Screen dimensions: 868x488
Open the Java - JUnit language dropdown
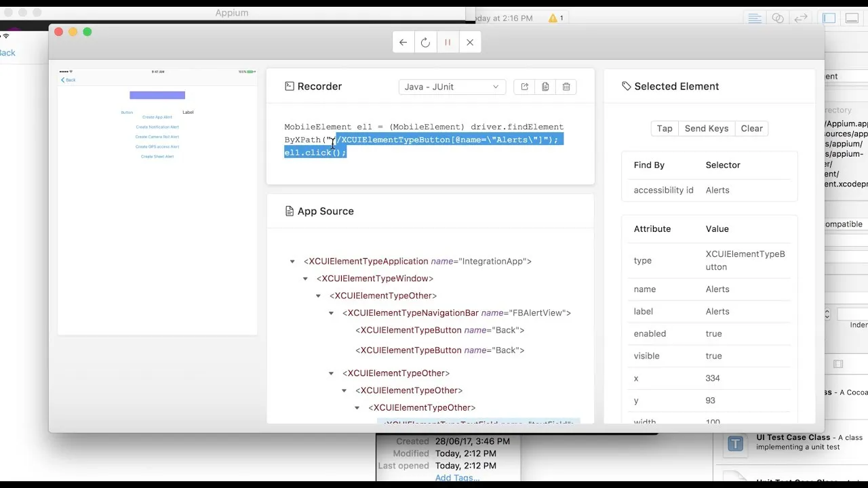pos(452,87)
